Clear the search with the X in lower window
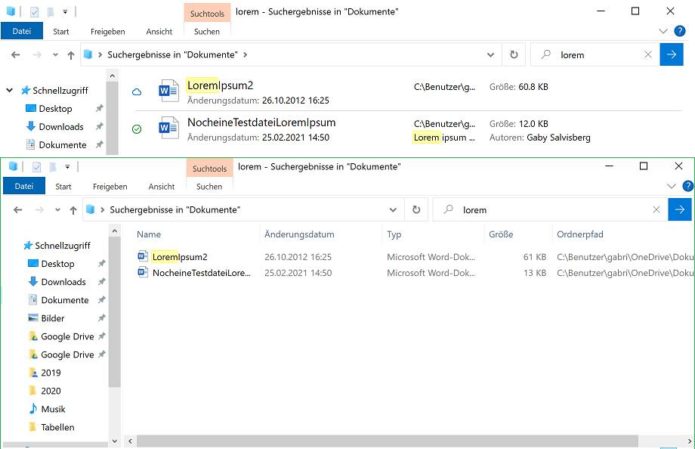The height and width of the screenshot is (449, 695). 656,210
